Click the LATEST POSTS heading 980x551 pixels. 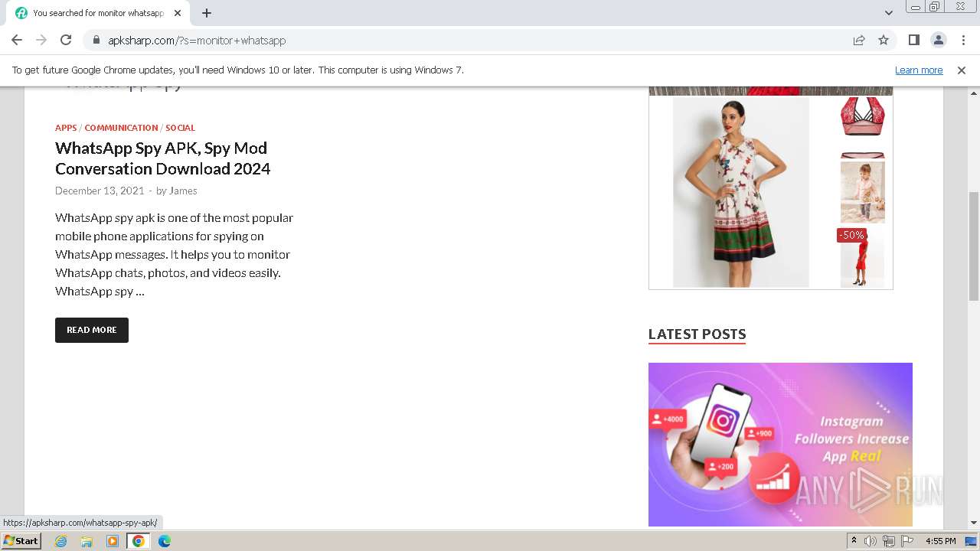[697, 334]
